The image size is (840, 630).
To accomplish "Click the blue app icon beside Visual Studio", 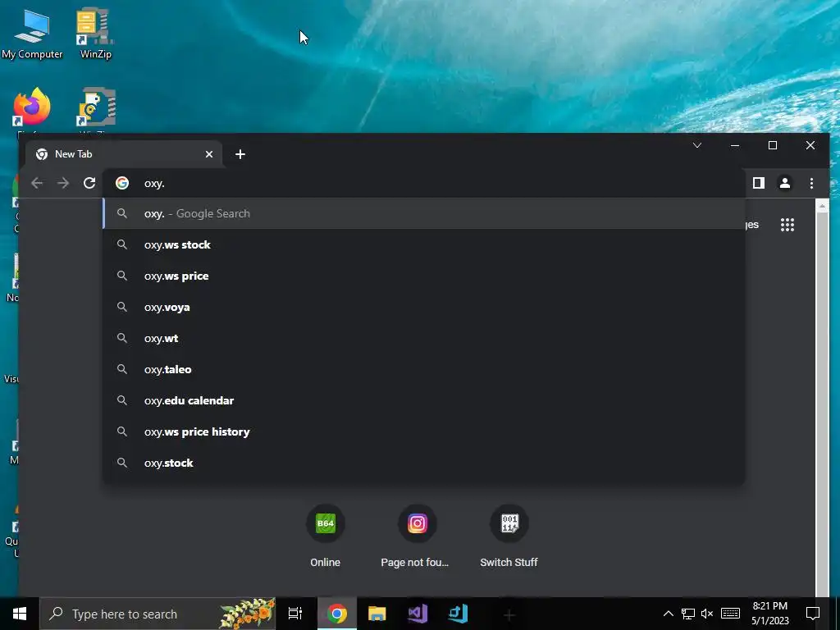I will pyautogui.click(x=458, y=614).
